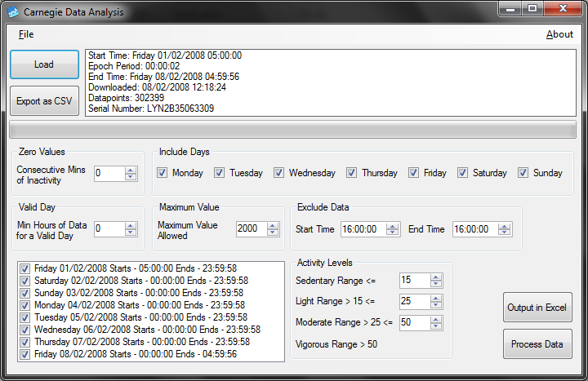Uncheck the Thursday checkbox
This screenshot has height=381, width=588.
[351, 173]
